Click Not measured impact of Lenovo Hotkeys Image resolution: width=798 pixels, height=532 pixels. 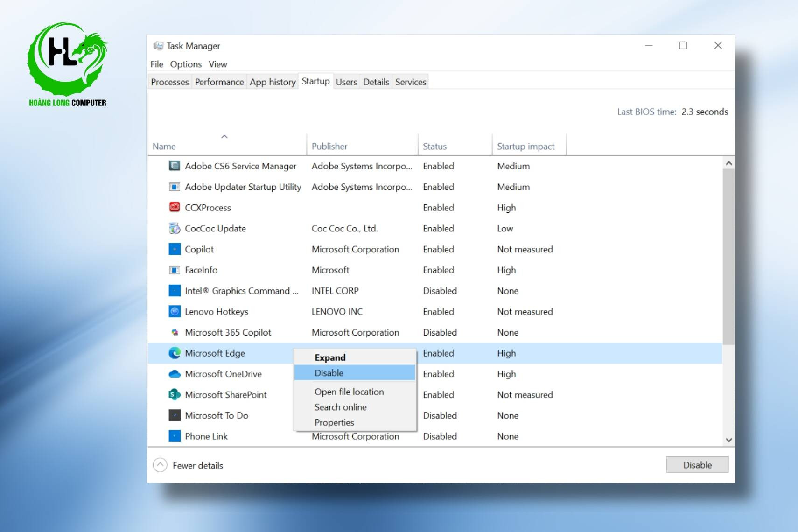click(525, 312)
